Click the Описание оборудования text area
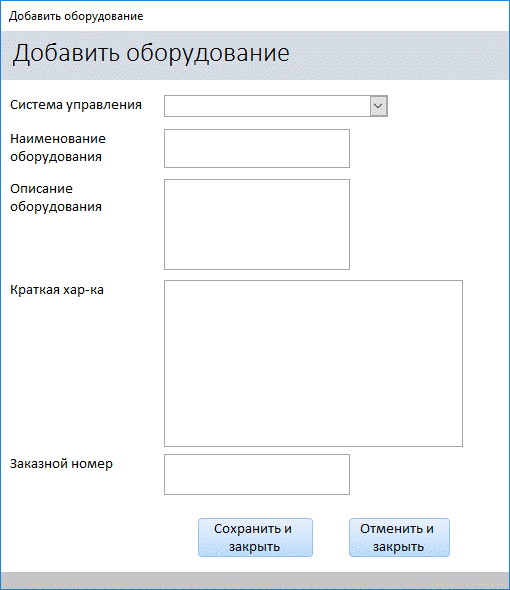The image size is (510, 590). (257, 224)
